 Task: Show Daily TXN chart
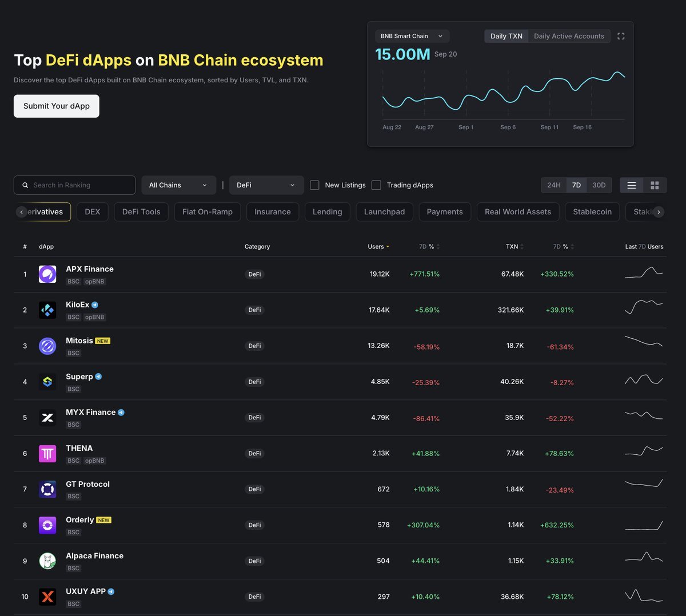(x=506, y=36)
